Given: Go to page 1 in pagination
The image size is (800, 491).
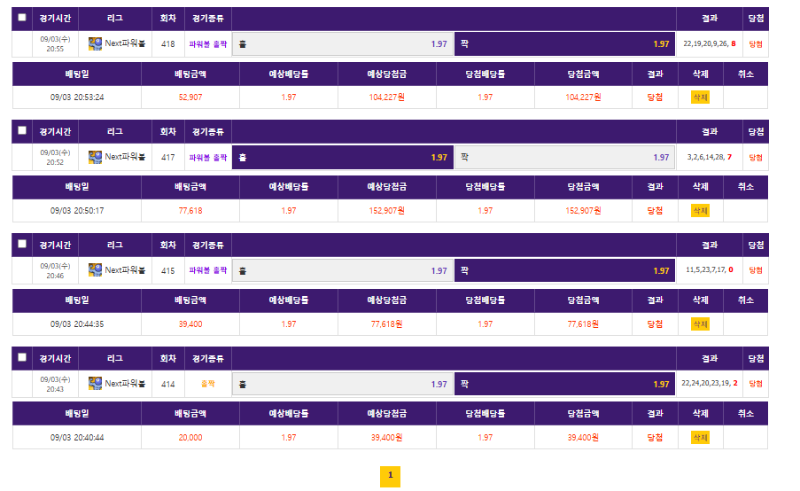Looking at the screenshot, I should pos(390,476).
